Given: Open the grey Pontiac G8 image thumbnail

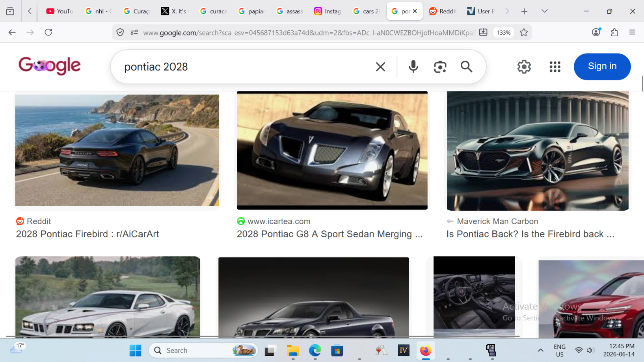Looking at the screenshot, I should [x=332, y=150].
